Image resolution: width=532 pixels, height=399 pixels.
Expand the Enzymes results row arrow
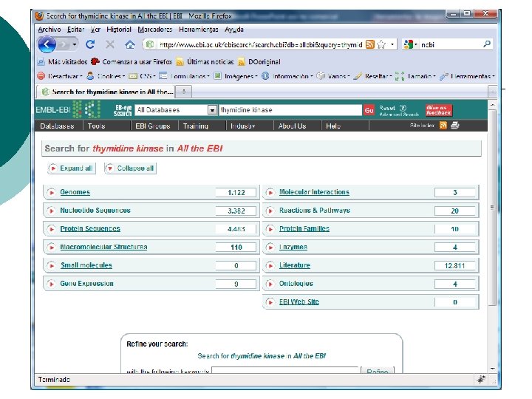tap(270, 248)
